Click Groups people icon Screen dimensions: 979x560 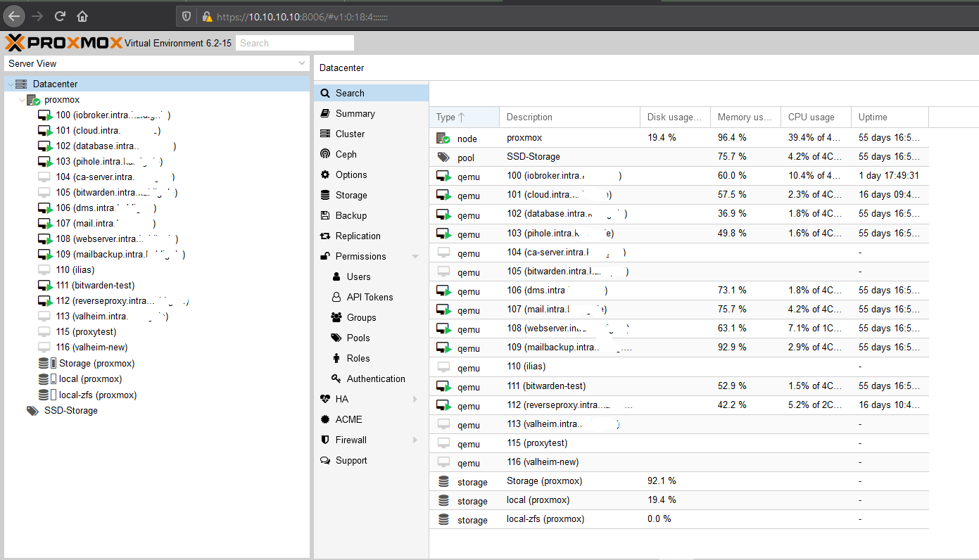336,317
